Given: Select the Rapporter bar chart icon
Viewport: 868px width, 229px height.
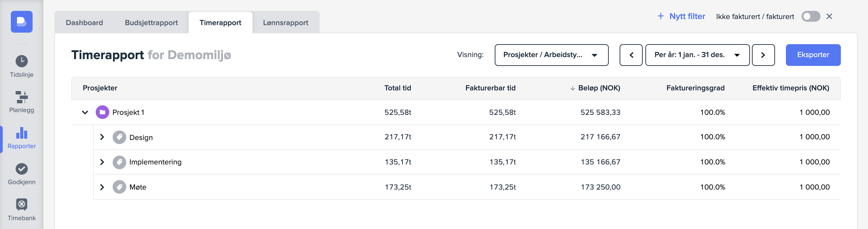Looking at the screenshot, I should click(x=22, y=133).
